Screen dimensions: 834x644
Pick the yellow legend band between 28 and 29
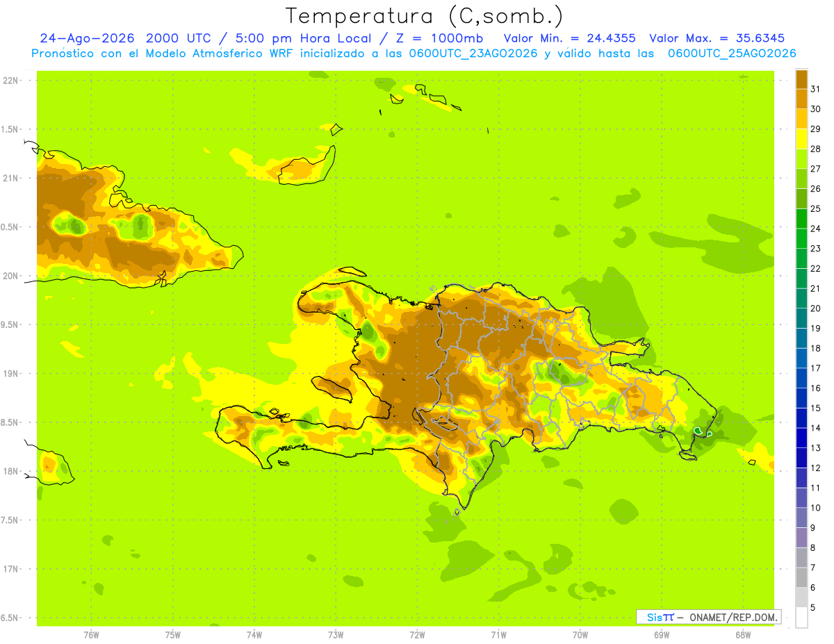[x=801, y=139]
